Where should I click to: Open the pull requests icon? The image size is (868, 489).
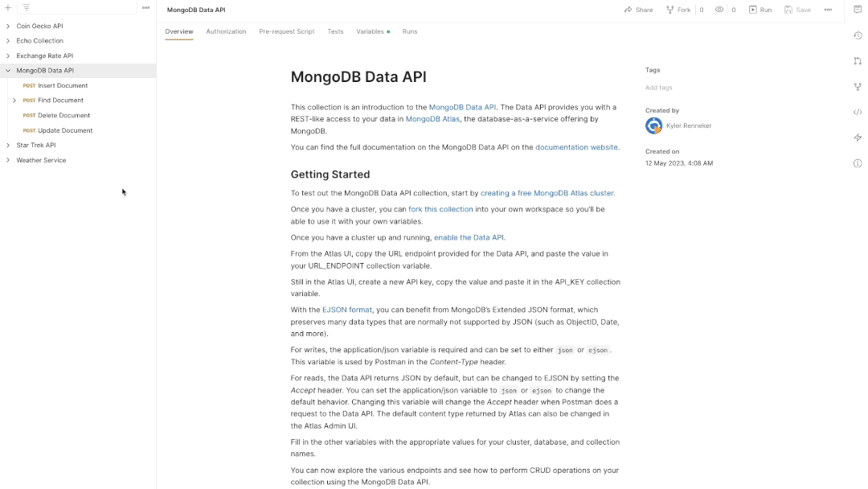point(858,61)
